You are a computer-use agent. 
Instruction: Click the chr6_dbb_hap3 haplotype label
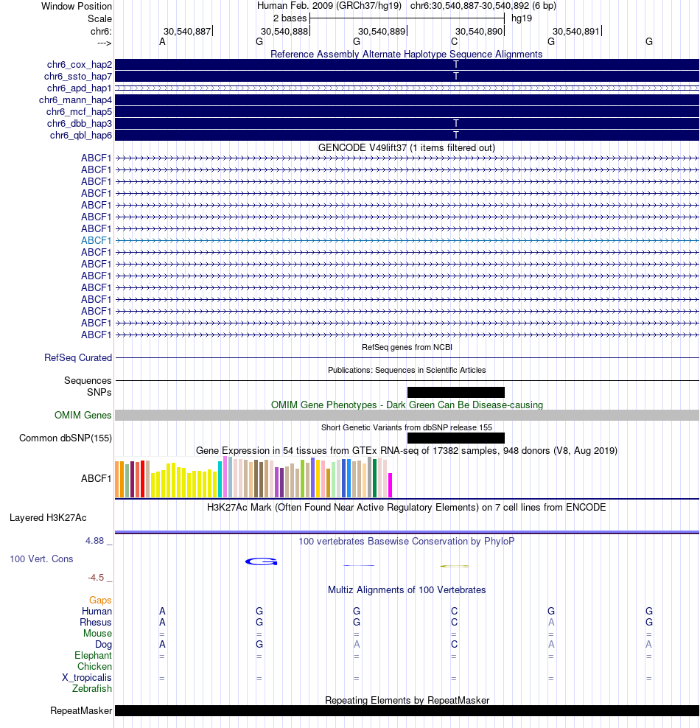80,124
